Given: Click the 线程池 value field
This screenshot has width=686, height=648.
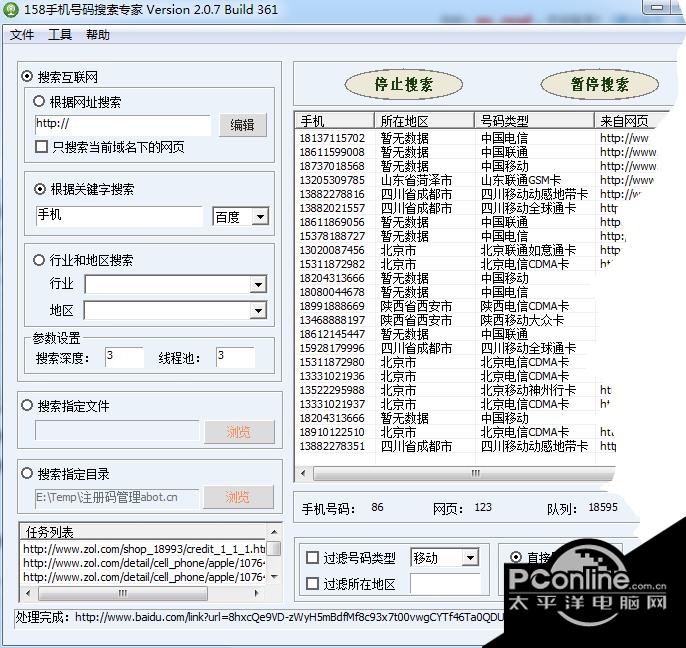Looking at the screenshot, I should click(x=235, y=357).
